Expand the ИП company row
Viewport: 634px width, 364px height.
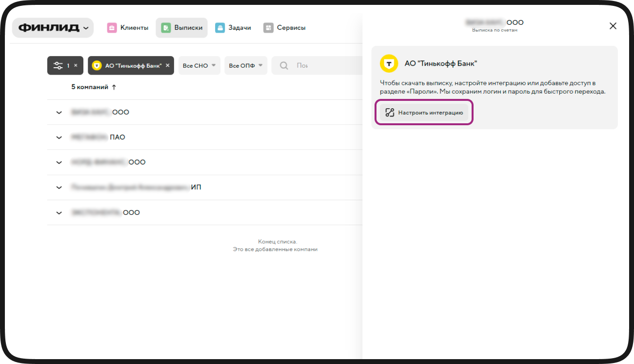pos(59,187)
